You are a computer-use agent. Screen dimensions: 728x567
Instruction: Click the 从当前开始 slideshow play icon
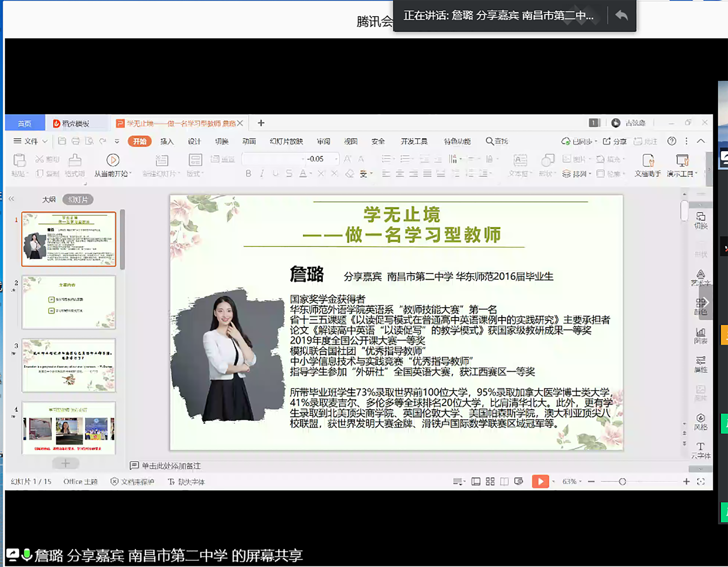pos(112,160)
